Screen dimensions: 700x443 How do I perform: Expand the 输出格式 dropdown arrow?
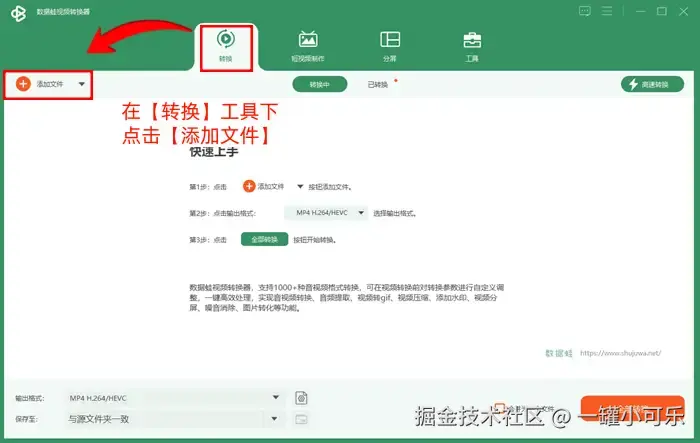[275, 397]
